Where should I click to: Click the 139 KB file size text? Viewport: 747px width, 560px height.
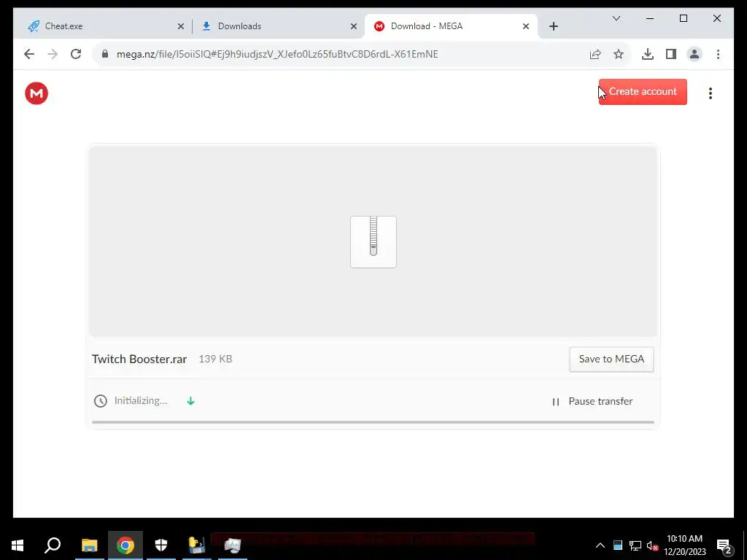point(215,359)
